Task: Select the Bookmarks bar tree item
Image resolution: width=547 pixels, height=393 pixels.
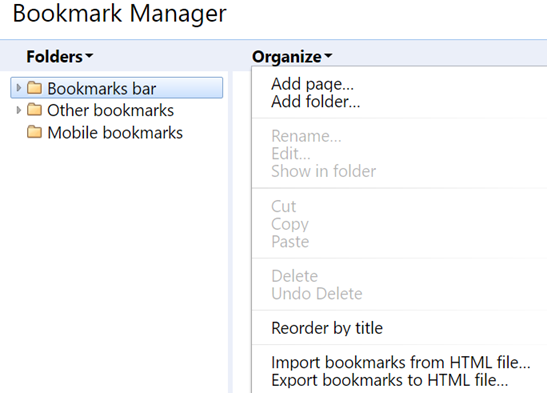Action: pyautogui.click(x=117, y=88)
